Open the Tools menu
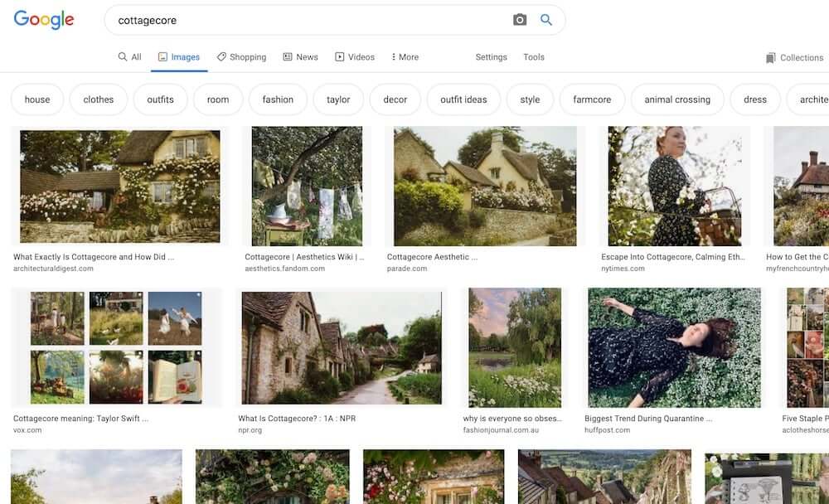This screenshot has width=829, height=504. [x=533, y=57]
